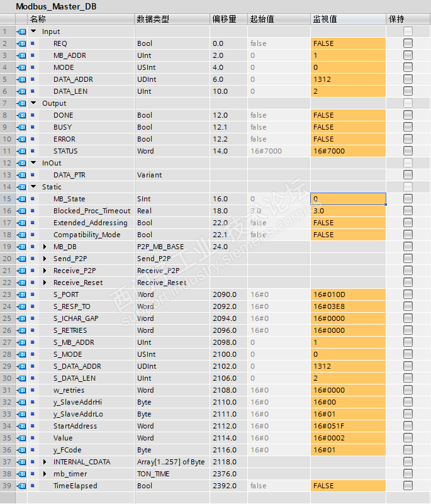This screenshot has height=504, width=431.
Task: Click the tag icon in the STATUS row
Action: point(21,151)
